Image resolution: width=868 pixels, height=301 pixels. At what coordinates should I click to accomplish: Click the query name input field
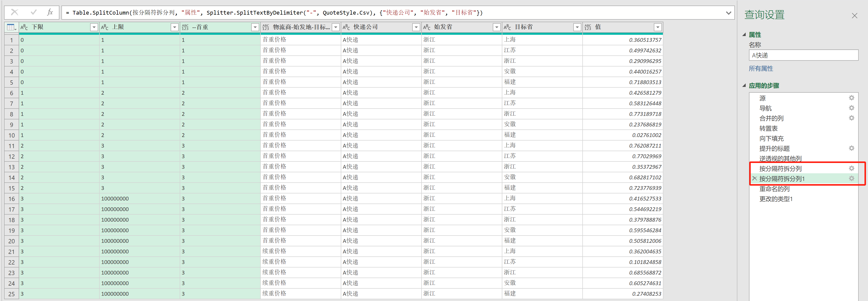[803, 55]
